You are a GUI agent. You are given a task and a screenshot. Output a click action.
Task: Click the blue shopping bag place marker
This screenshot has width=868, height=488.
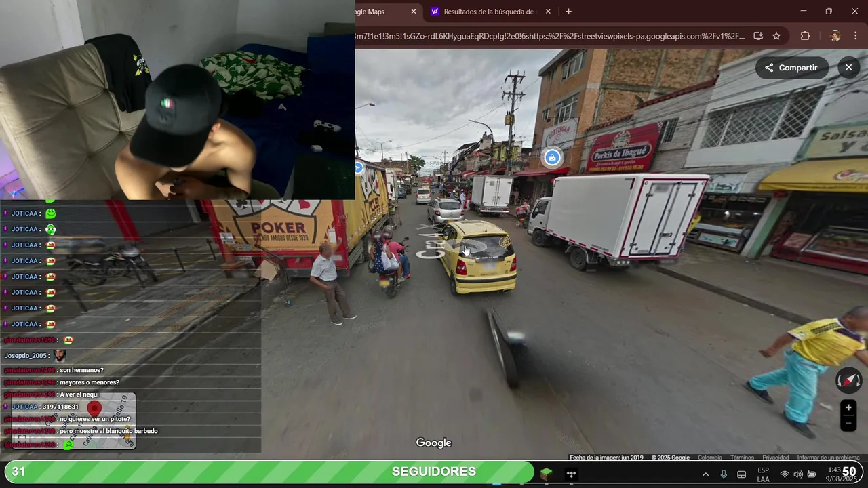(552, 157)
